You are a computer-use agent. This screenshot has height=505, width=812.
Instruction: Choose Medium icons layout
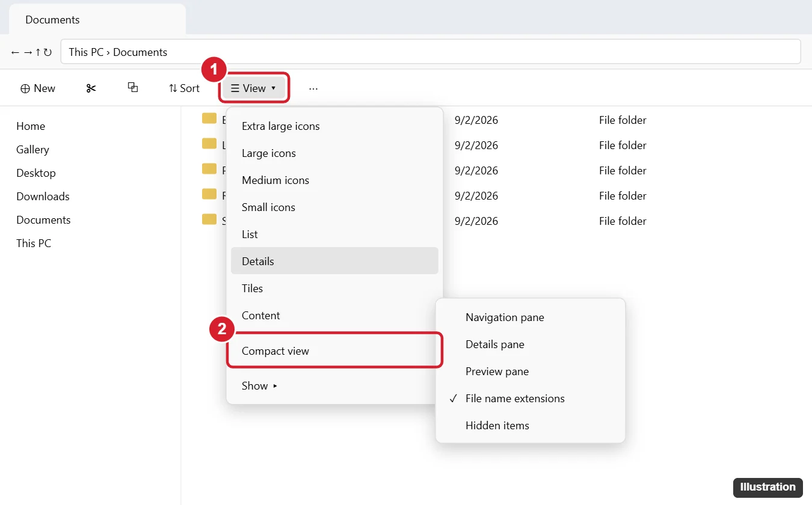pos(334,180)
